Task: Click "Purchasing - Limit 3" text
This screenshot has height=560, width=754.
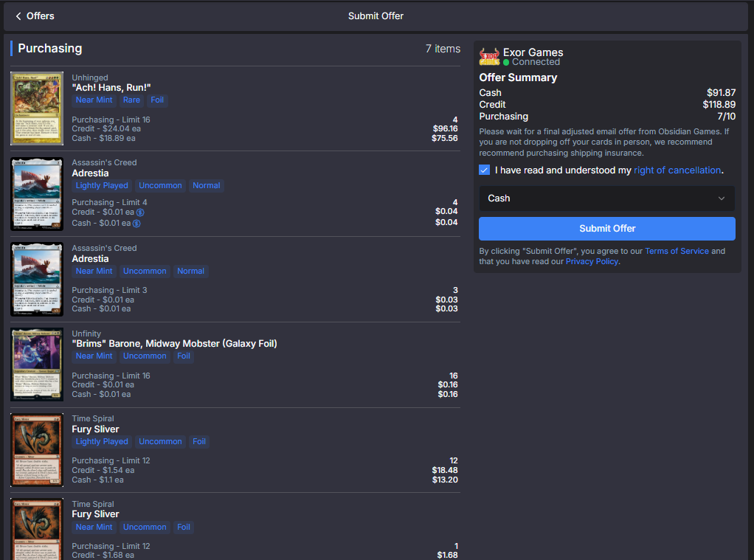Action: click(x=110, y=290)
